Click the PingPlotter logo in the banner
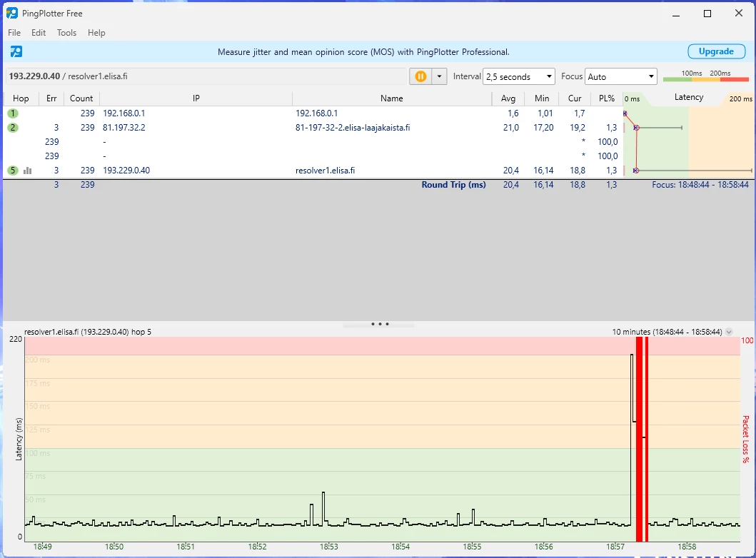This screenshot has width=756, height=558. [16, 51]
